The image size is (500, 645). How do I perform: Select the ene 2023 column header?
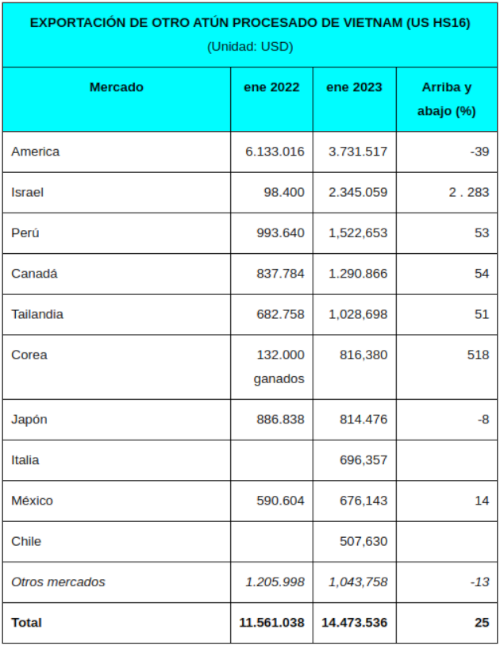pos(354,87)
